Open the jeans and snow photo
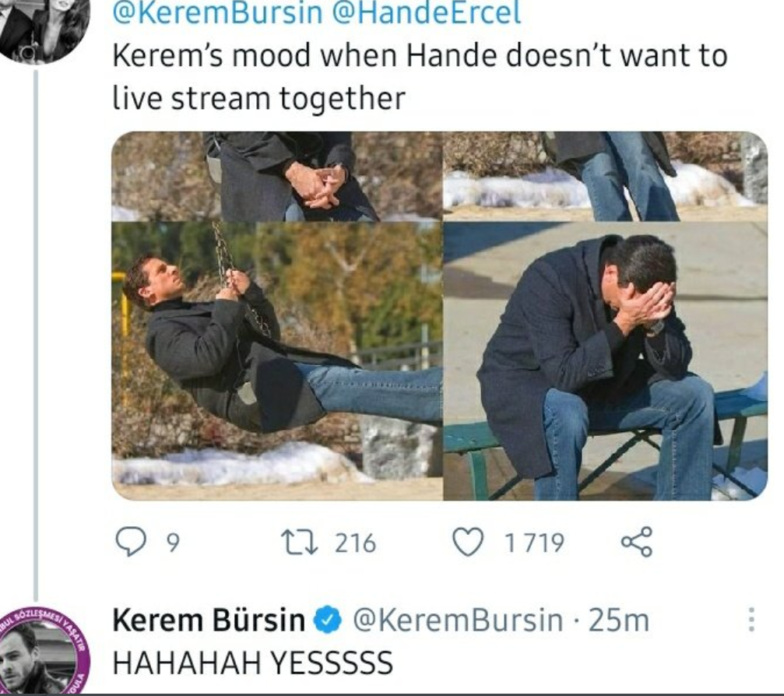The width and height of the screenshot is (784, 696). pyautogui.click(x=606, y=177)
